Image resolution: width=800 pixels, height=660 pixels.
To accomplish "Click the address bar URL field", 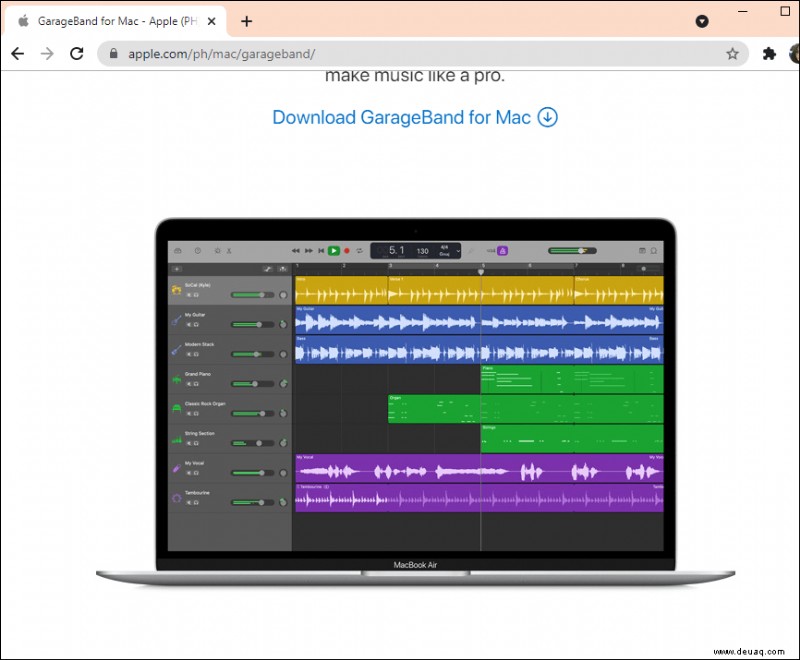I will 422,54.
